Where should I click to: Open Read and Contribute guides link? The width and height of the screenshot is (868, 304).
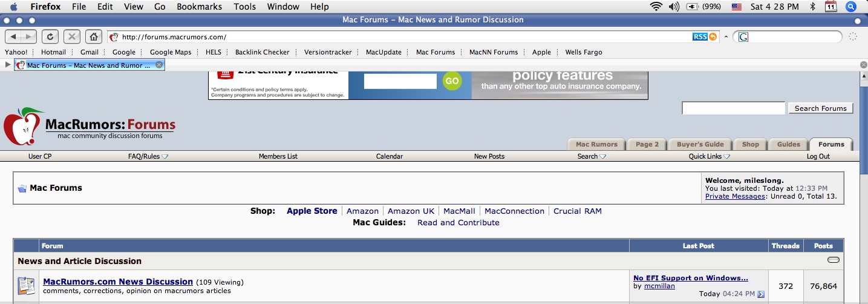pos(458,223)
